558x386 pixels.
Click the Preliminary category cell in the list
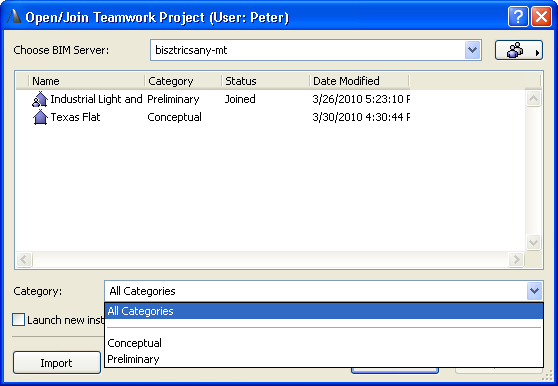173,99
